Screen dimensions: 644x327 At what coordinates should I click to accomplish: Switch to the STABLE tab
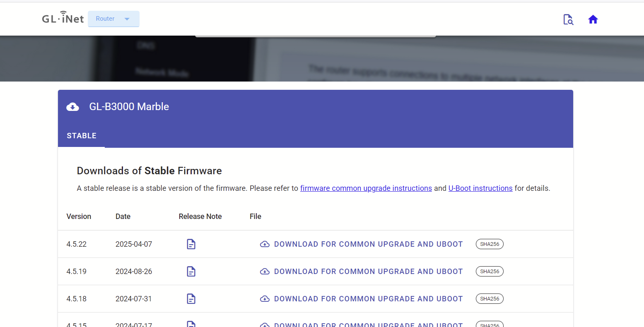coord(82,136)
